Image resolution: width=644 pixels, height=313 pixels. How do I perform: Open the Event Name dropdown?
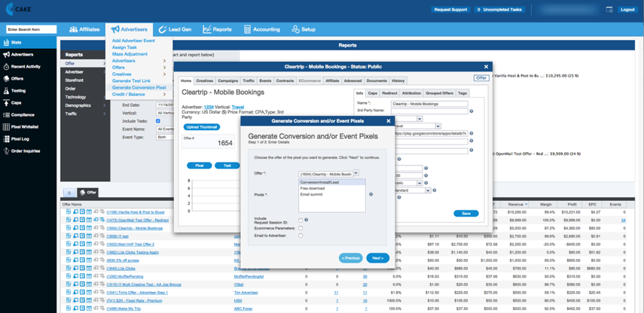(x=166, y=129)
